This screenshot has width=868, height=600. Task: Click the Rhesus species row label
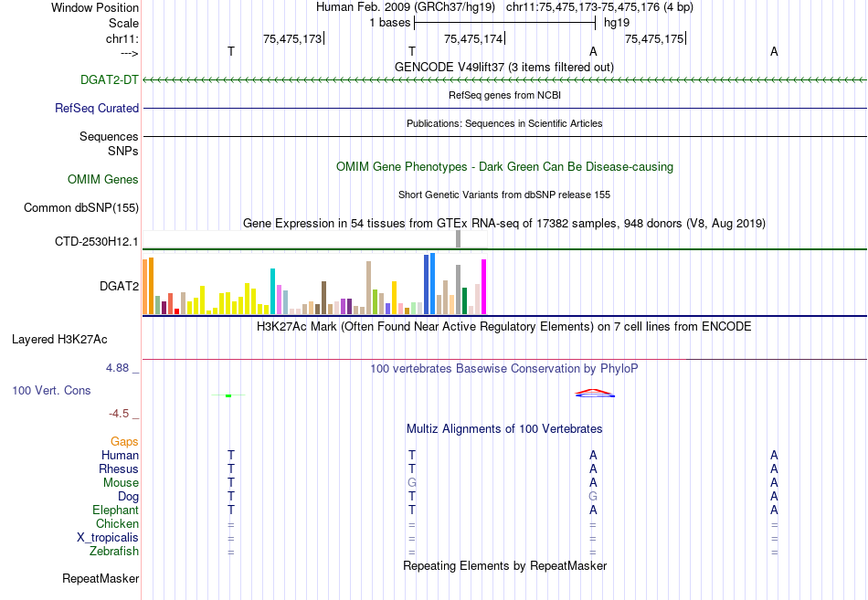pyautogui.click(x=119, y=468)
